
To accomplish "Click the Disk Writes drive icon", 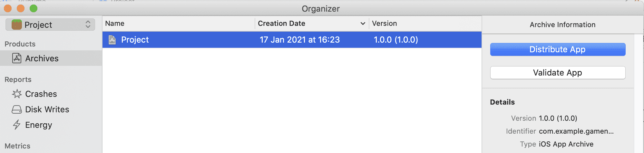I will coord(17,109).
